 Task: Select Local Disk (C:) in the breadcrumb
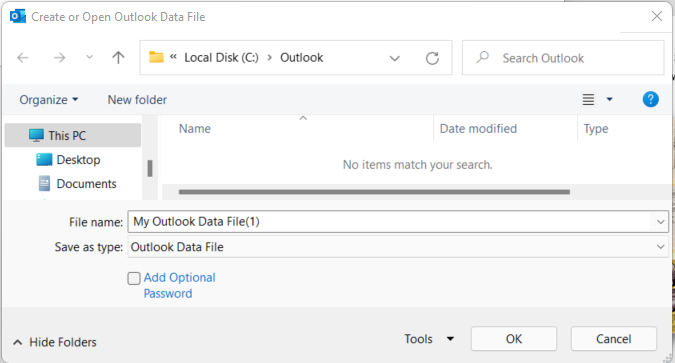click(221, 58)
